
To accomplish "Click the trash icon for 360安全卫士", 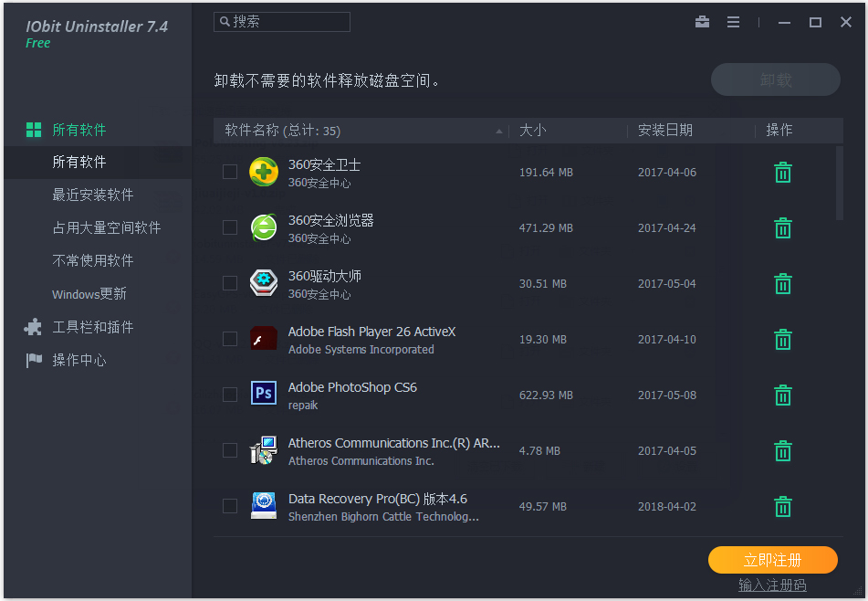I will pyautogui.click(x=782, y=173).
